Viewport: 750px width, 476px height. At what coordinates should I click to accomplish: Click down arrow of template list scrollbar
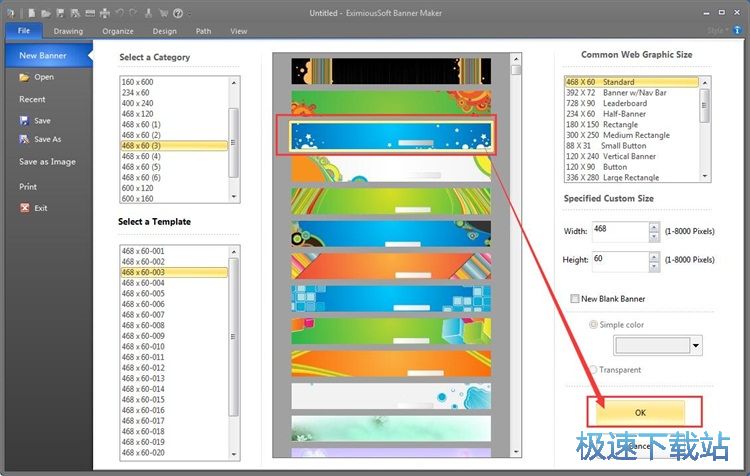234,454
